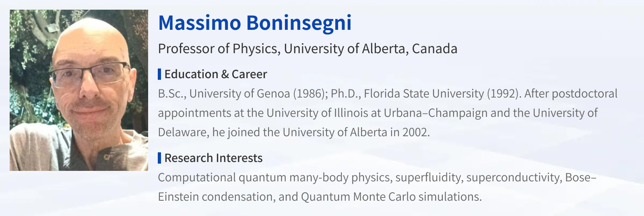Click the word superconductivity
The width and height of the screenshot is (644, 216).
click(x=513, y=177)
